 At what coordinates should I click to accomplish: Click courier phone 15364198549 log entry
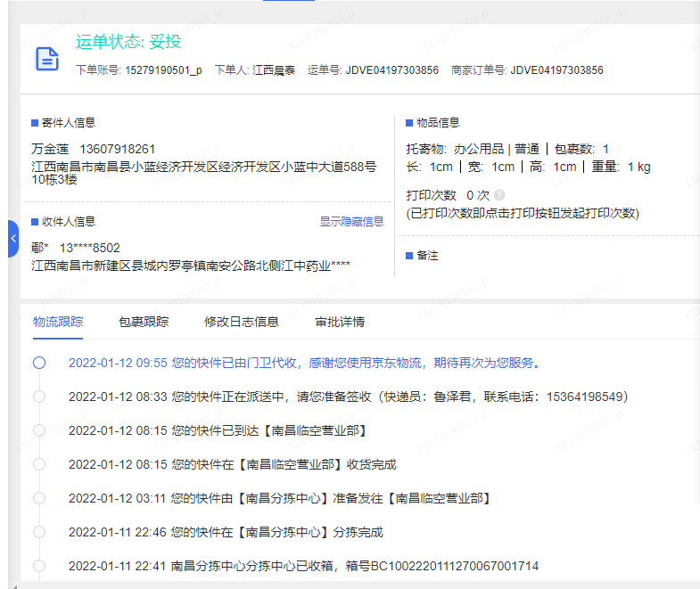348,397
